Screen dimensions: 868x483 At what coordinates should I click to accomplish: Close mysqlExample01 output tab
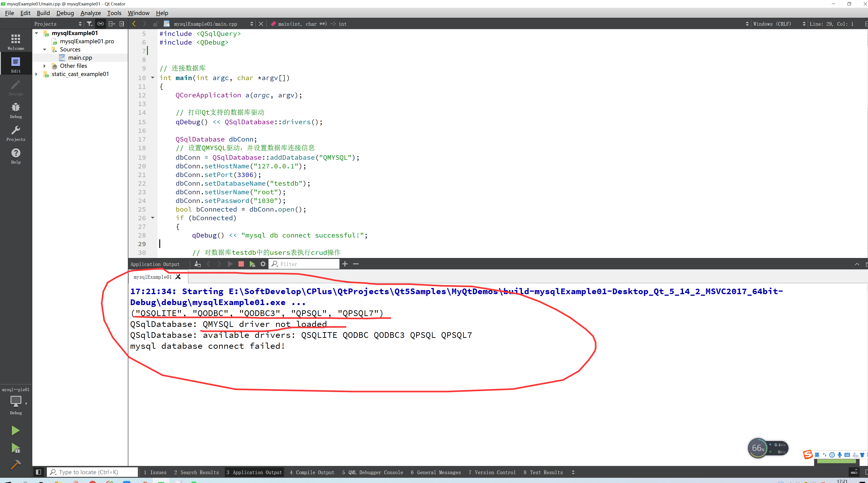coord(178,277)
